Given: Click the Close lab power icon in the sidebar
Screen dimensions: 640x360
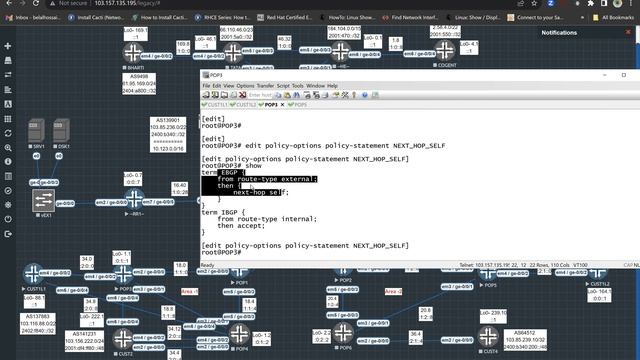Looking at the screenshot, I should click(8, 219).
